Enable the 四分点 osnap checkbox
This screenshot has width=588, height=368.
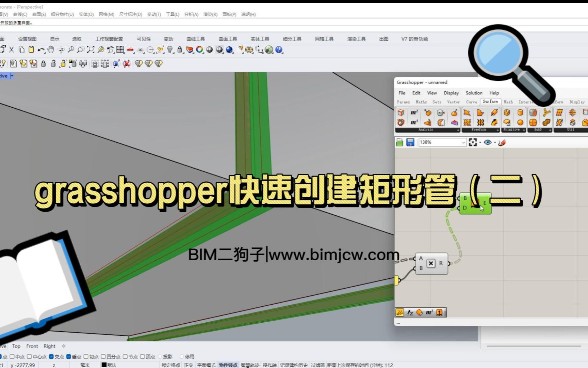click(x=103, y=356)
